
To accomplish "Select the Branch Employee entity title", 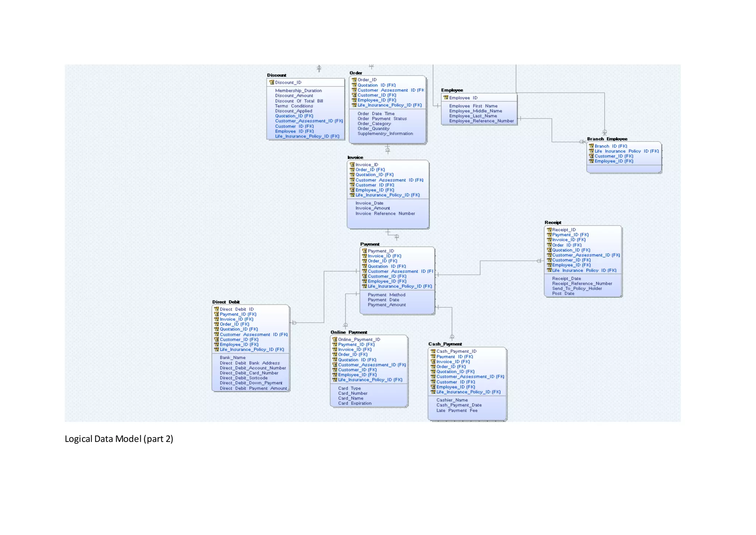I will coord(607,139).
